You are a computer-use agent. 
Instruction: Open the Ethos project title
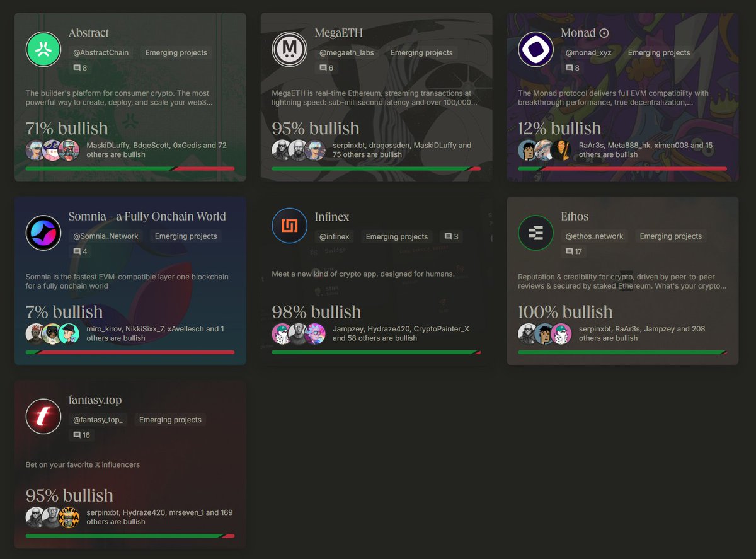coord(575,216)
